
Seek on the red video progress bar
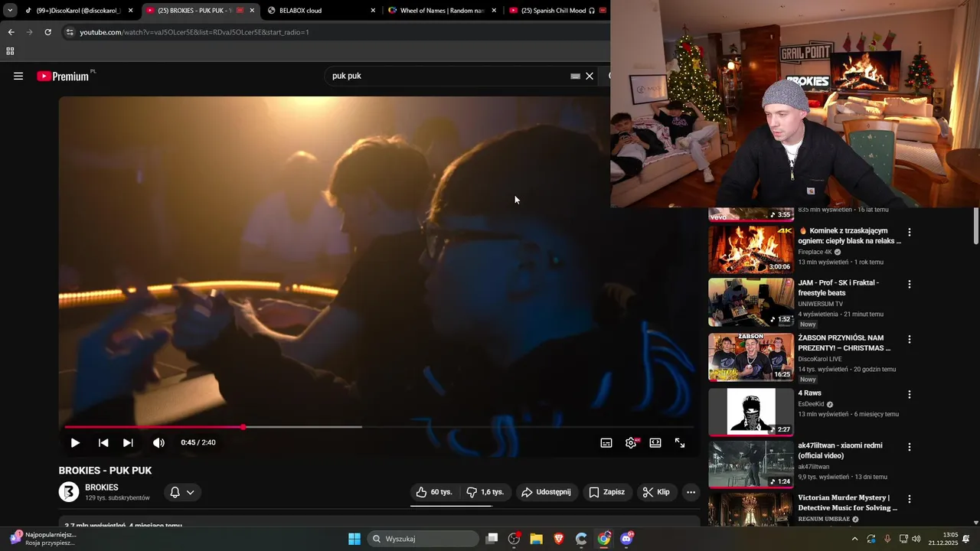379,427
